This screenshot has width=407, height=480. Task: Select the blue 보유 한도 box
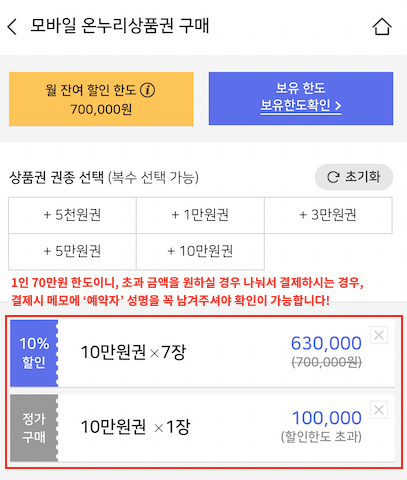pyautogui.click(x=301, y=99)
